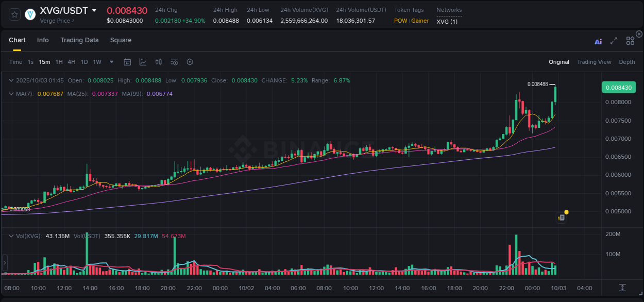Expand more timeframes next to 1W
The height and width of the screenshot is (302, 644).
click(111, 62)
